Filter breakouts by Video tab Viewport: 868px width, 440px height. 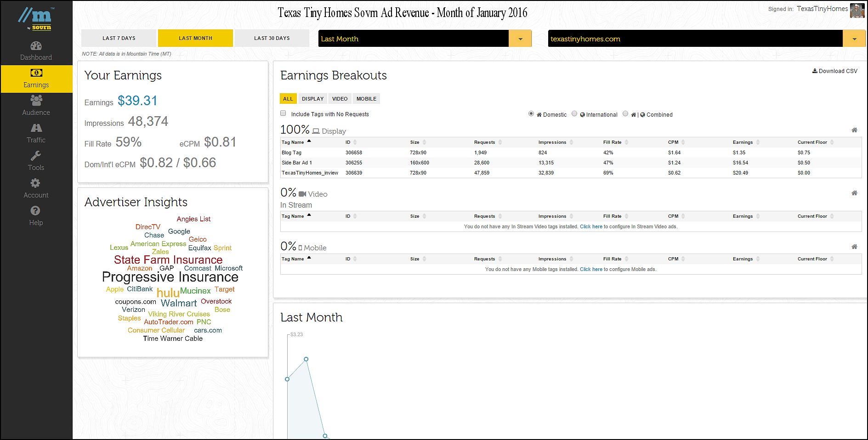click(340, 99)
